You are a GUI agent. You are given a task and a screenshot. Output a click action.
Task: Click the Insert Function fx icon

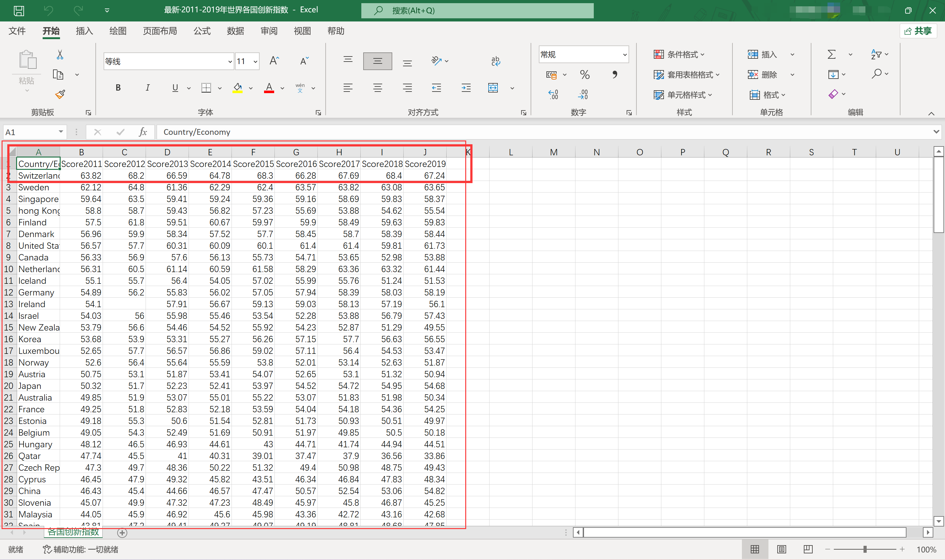click(x=143, y=132)
